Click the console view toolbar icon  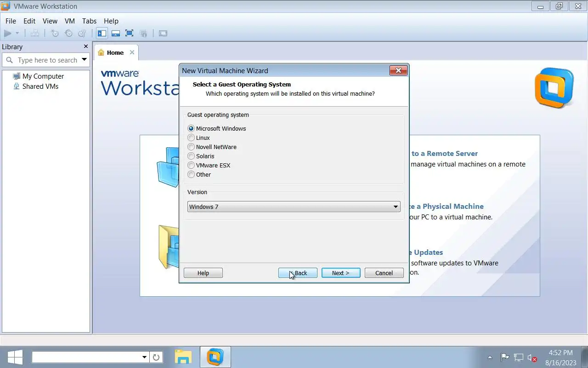click(163, 33)
